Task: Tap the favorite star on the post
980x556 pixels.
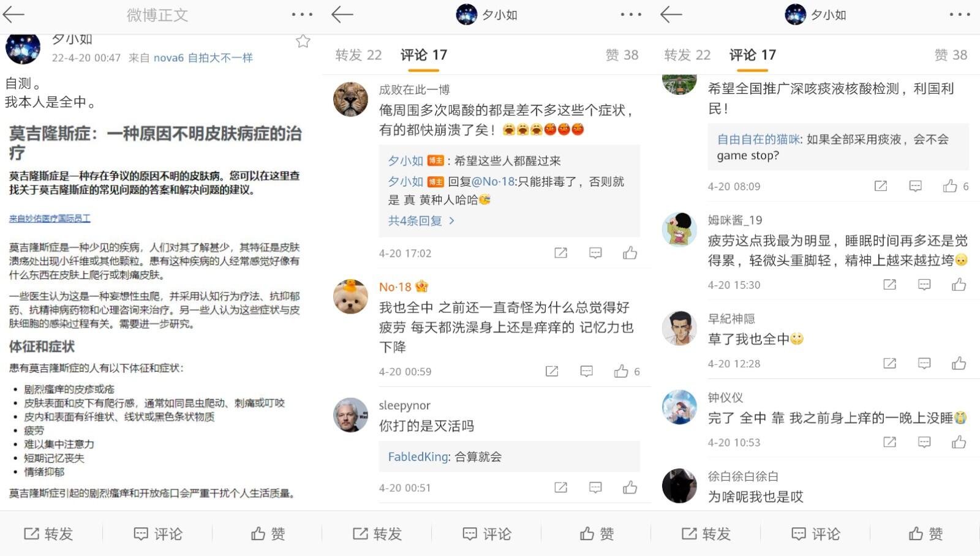Action: point(303,41)
